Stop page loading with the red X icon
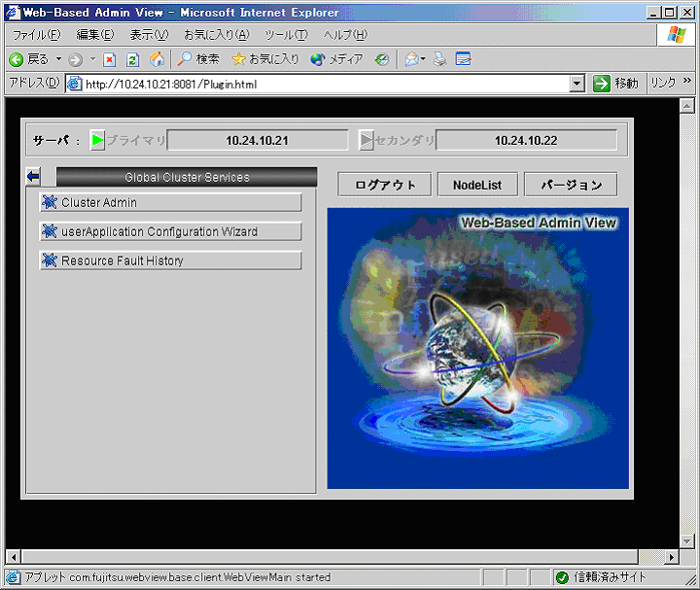700x590 pixels. 109,59
